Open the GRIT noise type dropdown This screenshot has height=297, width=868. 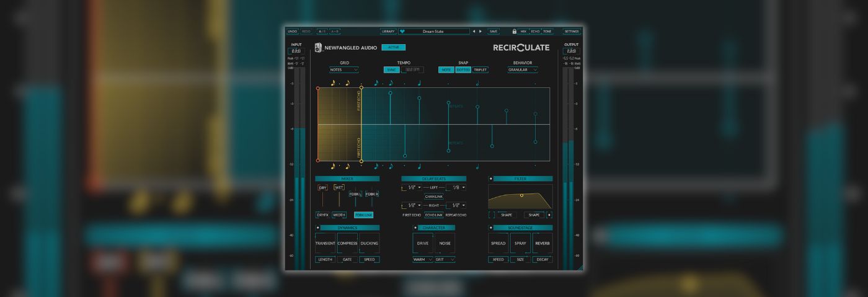(445, 259)
